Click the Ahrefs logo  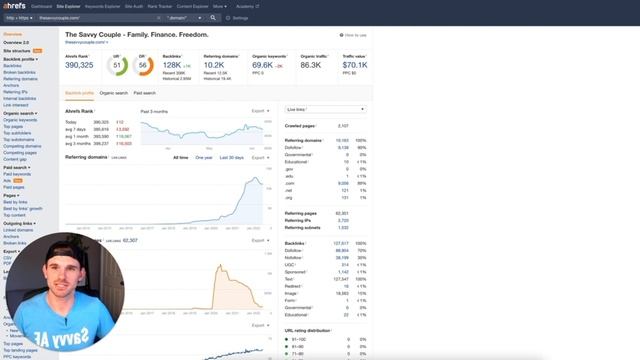click(14, 6)
